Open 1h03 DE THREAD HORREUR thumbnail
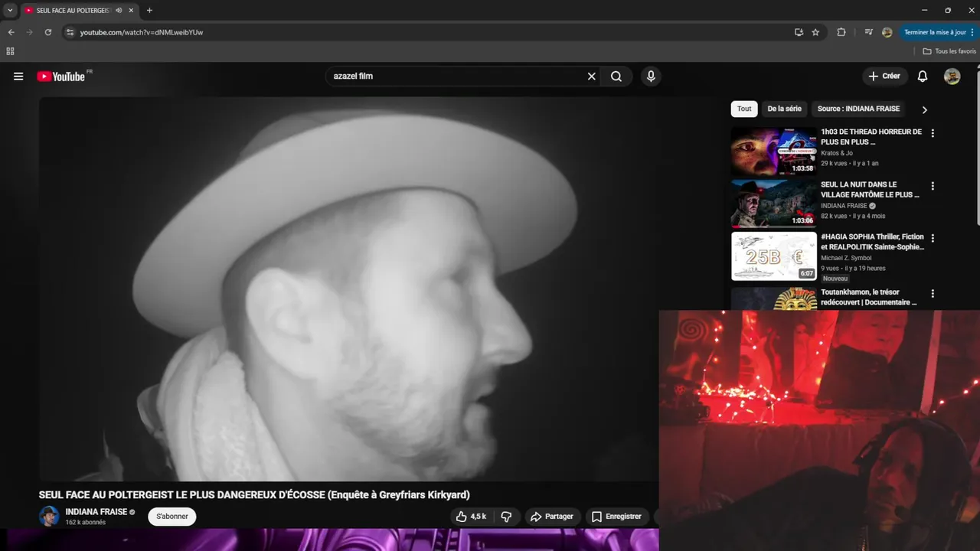This screenshot has height=551, width=980. pos(774,152)
